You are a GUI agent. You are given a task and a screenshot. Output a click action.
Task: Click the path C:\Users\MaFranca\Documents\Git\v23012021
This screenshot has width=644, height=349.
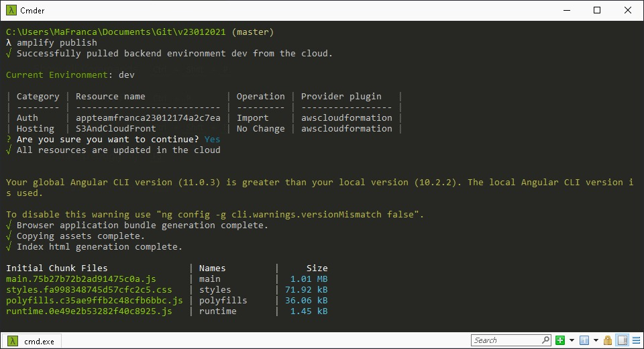tap(116, 32)
